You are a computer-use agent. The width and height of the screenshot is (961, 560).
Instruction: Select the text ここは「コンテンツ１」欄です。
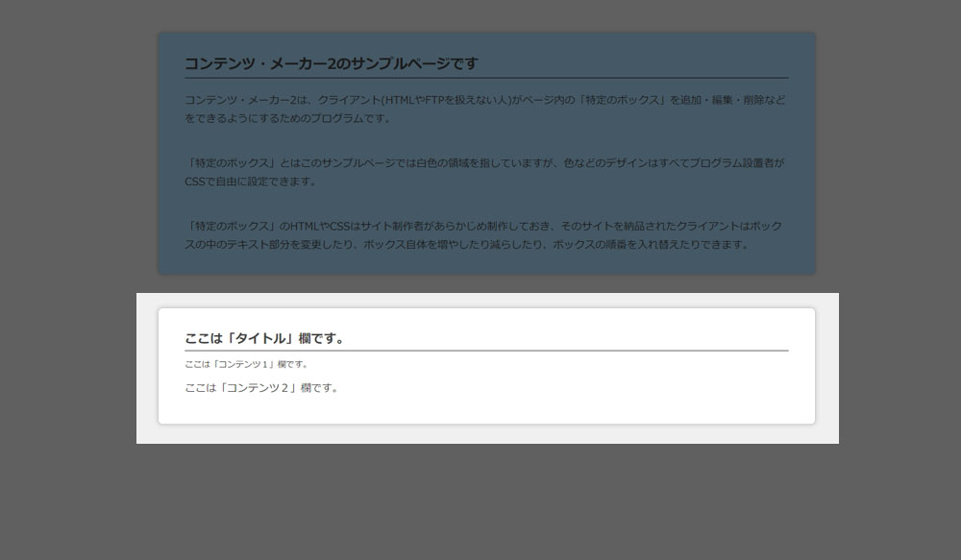247,364
